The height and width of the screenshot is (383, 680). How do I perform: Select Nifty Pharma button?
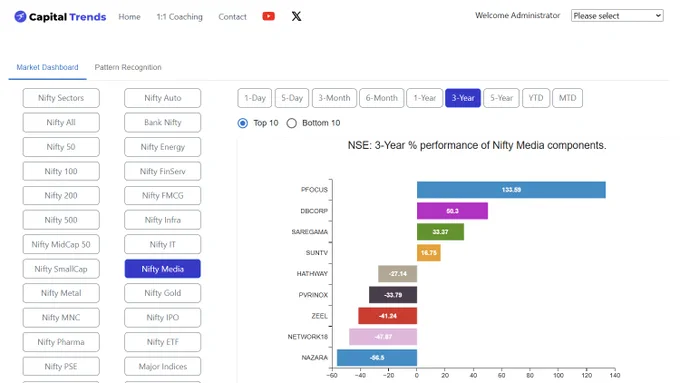[61, 342]
